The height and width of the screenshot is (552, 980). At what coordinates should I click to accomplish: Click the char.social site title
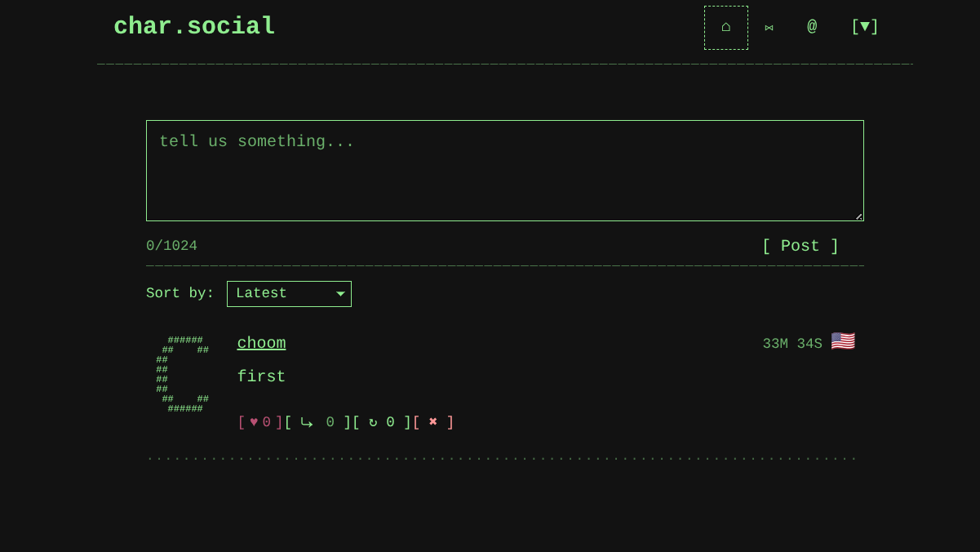tap(194, 26)
